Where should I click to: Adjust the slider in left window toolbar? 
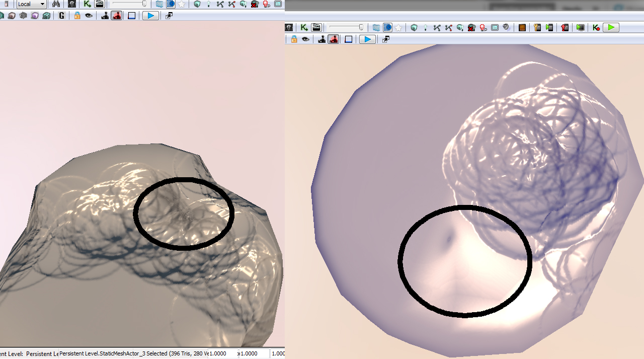tap(130, 4)
